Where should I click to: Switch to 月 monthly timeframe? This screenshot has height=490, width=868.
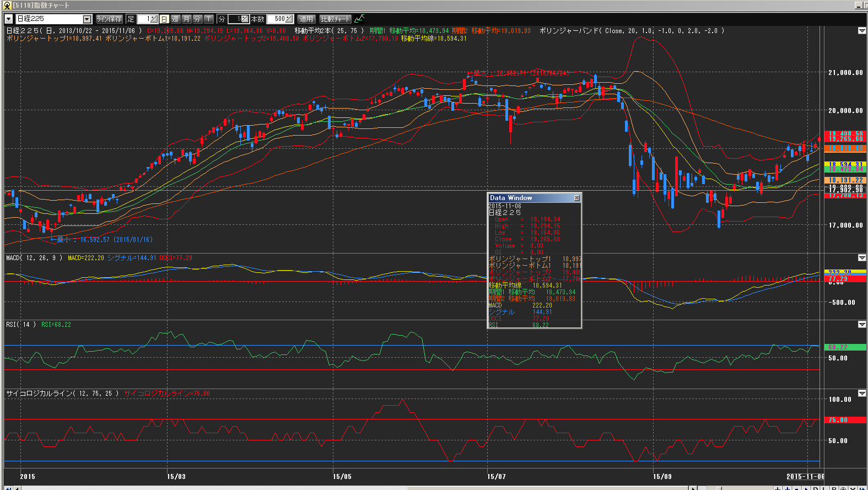pyautogui.click(x=186, y=19)
